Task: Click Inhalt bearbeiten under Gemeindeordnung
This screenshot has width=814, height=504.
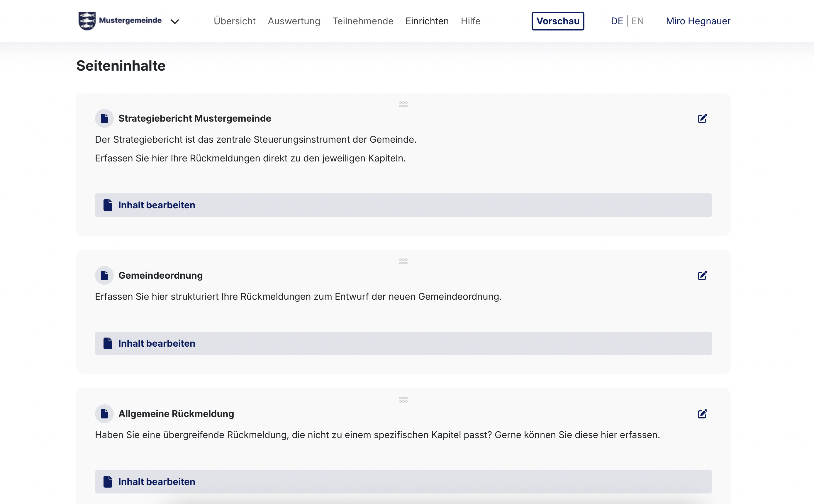Action: (403, 343)
